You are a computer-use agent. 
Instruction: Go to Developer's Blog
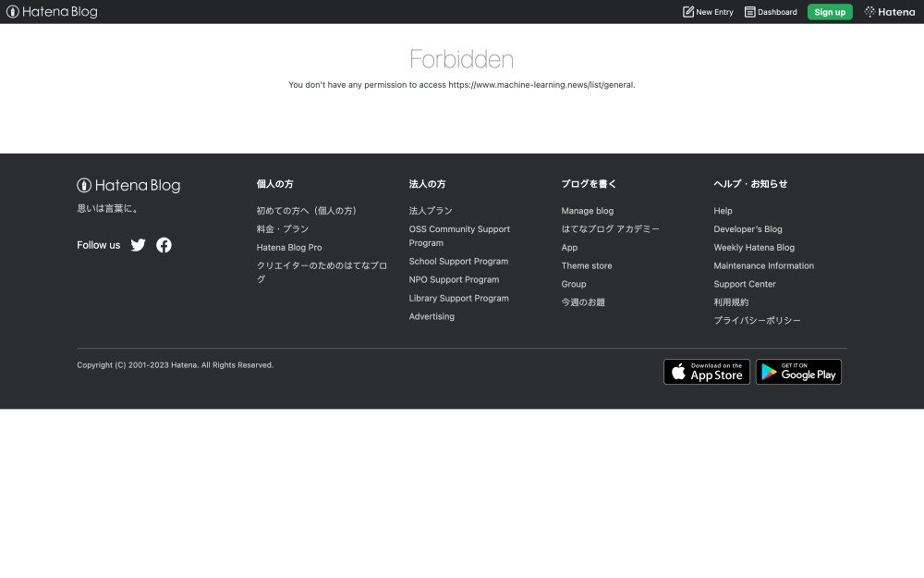point(748,229)
